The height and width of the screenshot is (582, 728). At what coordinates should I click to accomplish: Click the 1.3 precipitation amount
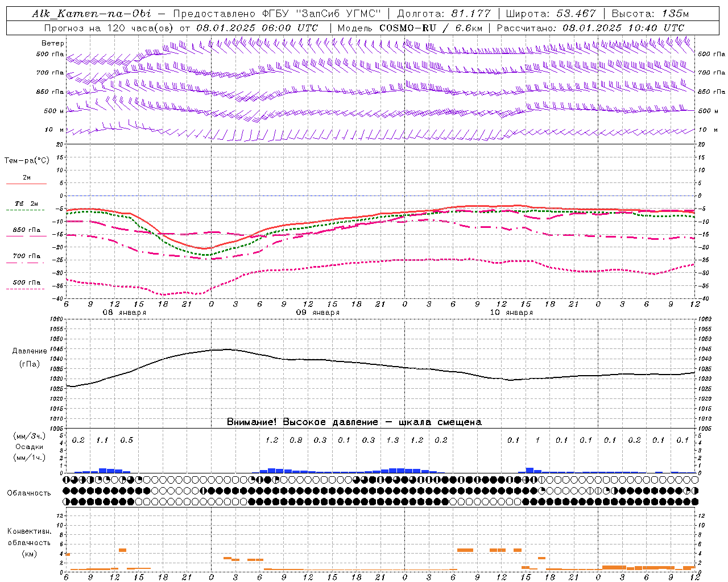(x=392, y=440)
